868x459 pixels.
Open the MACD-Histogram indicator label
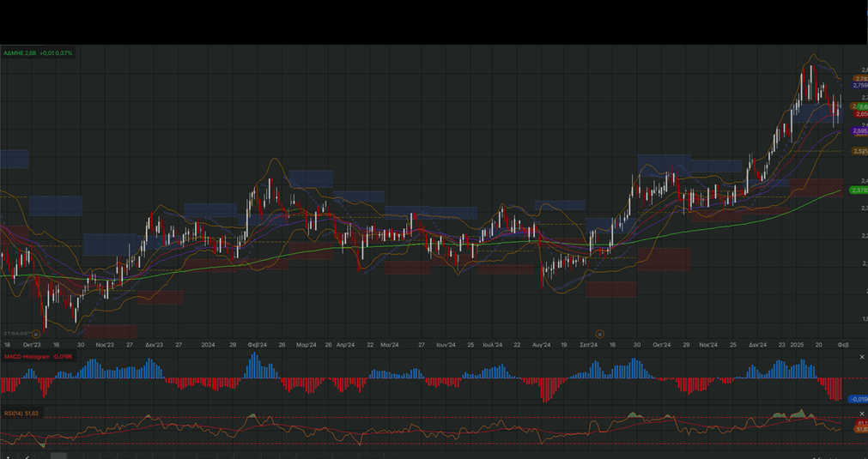[x=38, y=357]
